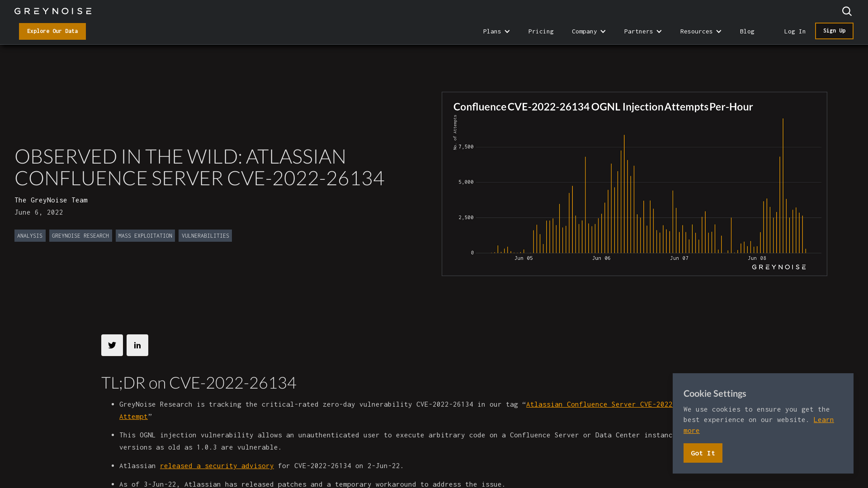868x488 pixels.
Task: Click the Cookie Settings heading
Action: click(715, 394)
